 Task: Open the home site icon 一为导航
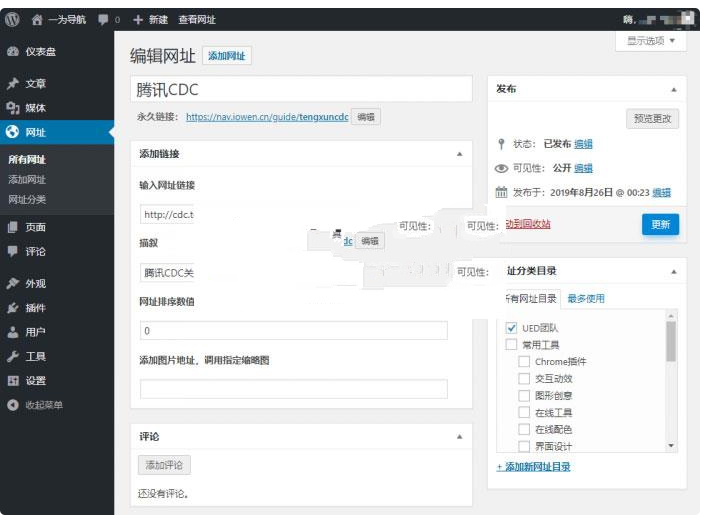tap(37, 19)
